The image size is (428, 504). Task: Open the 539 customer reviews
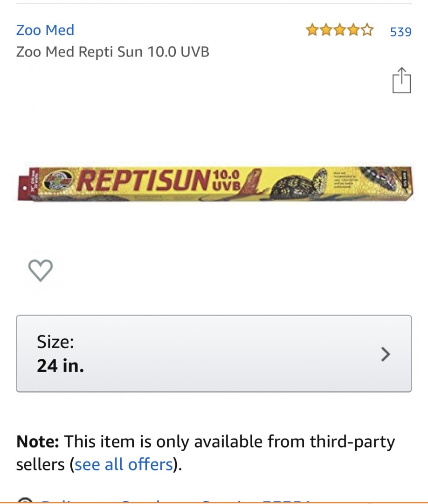[x=400, y=32]
